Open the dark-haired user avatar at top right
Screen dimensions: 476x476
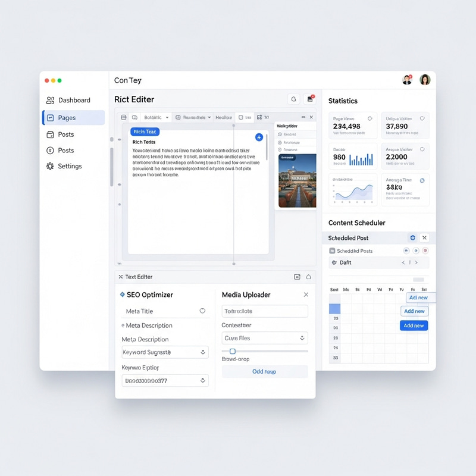tap(425, 80)
